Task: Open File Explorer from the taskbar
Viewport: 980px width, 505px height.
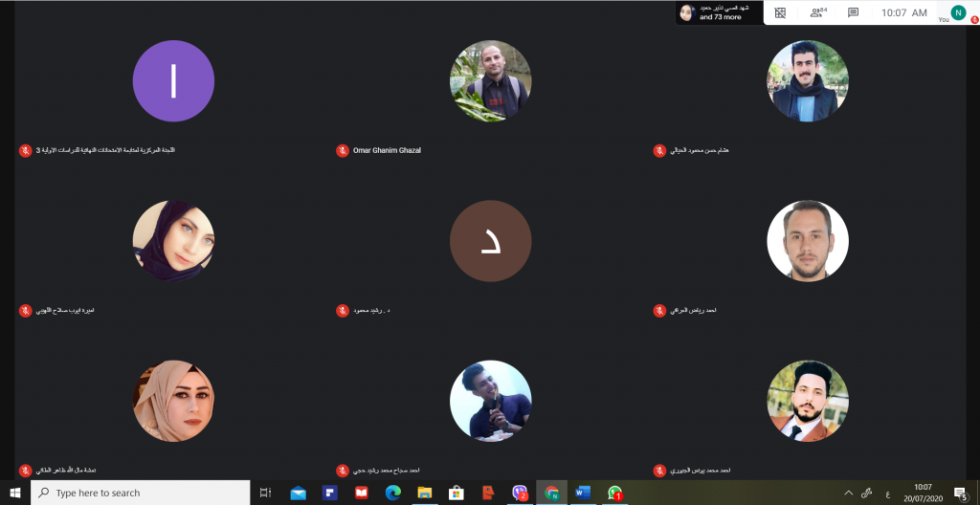Action: 424,493
